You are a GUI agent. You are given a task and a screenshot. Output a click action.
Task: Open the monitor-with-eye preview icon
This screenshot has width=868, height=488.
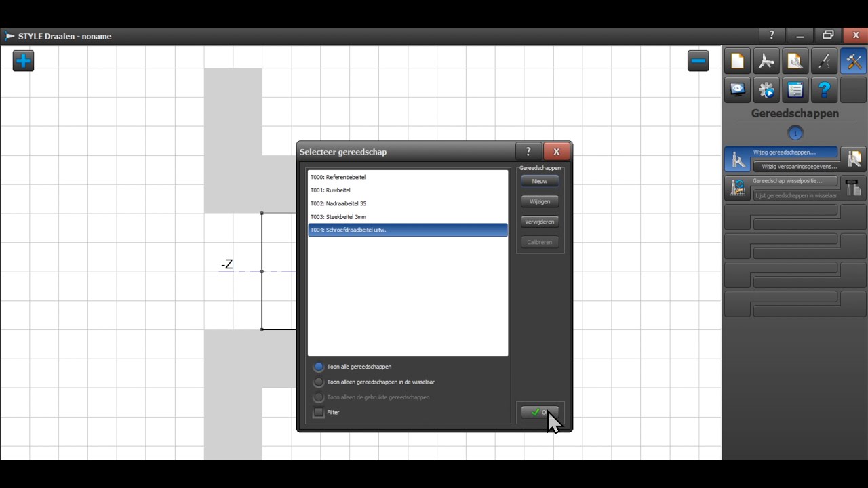click(x=737, y=89)
